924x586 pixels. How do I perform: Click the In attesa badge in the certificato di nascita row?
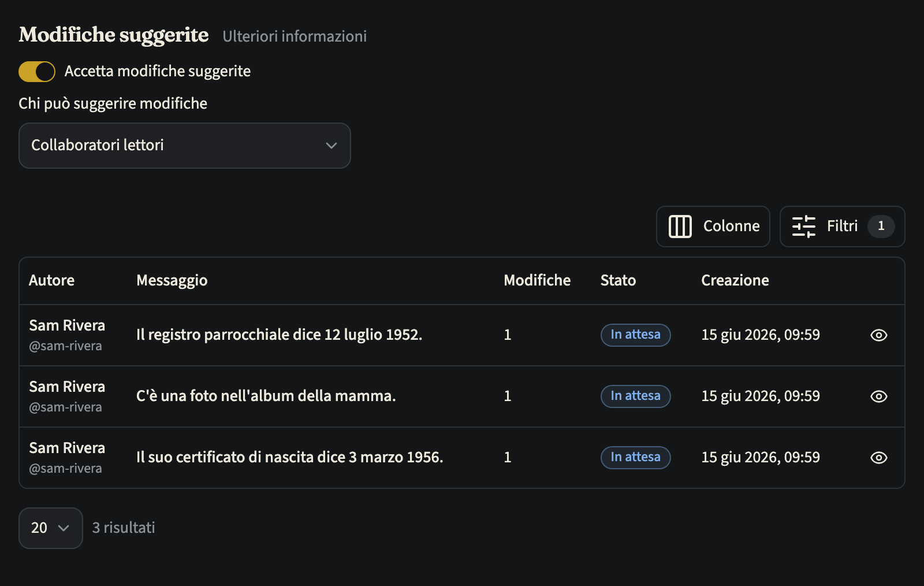point(636,458)
